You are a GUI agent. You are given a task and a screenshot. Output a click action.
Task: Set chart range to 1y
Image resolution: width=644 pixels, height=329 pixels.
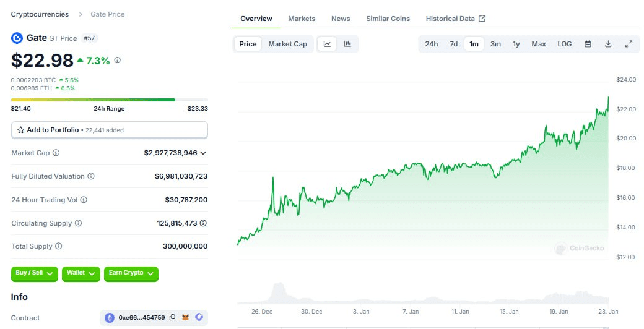click(516, 44)
